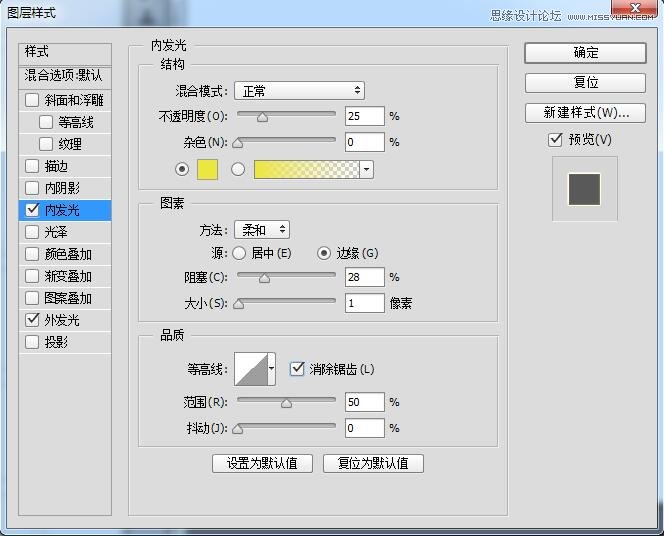Enable the 内阴影 style checkbox
The height and width of the screenshot is (536, 664).
(x=32, y=188)
